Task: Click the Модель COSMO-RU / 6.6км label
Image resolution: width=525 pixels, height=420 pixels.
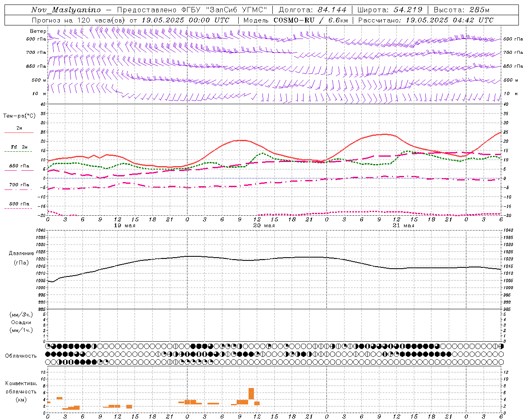Action: (x=296, y=20)
